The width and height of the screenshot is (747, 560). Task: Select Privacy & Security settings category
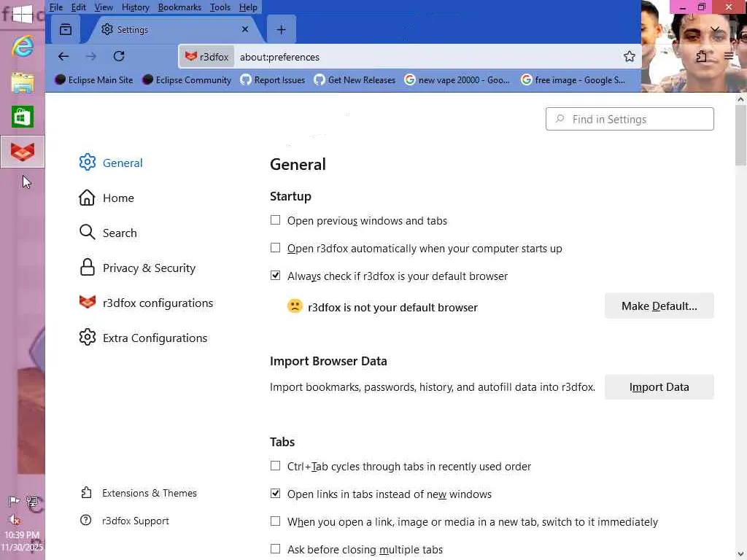click(148, 268)
